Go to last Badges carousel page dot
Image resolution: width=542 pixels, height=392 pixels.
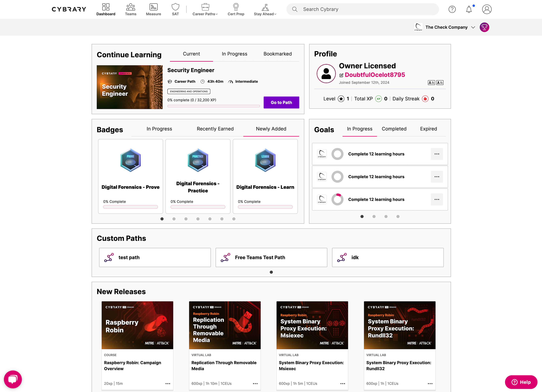click(234, 219)
